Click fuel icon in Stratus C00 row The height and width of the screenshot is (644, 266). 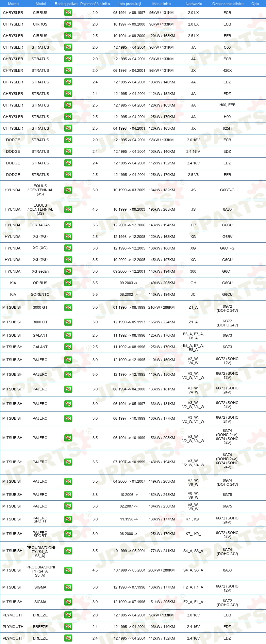[x=68, y=47]
